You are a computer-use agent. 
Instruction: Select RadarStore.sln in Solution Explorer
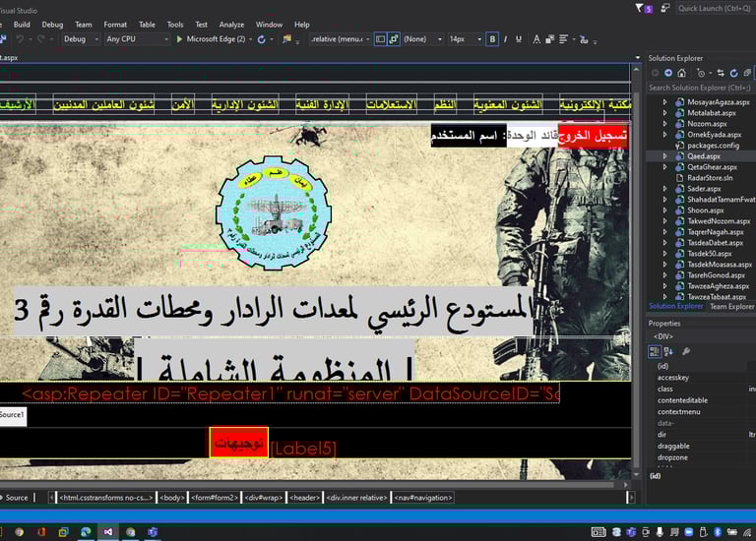coord(710,178)
